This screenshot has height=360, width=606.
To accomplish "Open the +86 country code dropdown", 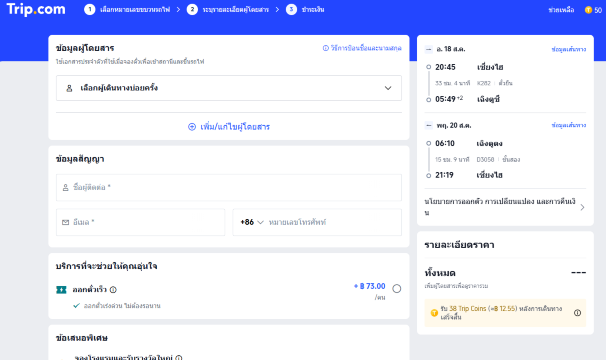I will (x=252, y=222).
